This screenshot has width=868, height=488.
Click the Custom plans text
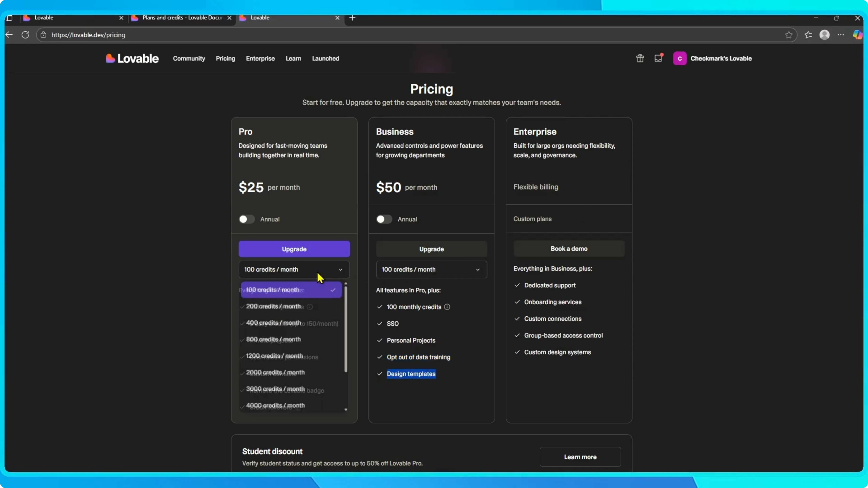click(532, 219)
